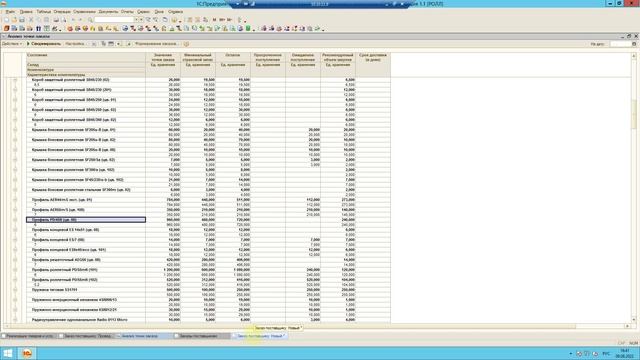This screenshot has height=360, width=640.
Task: Select the Пружина тяговая SS4701 row name
Action: pos(54,290)
